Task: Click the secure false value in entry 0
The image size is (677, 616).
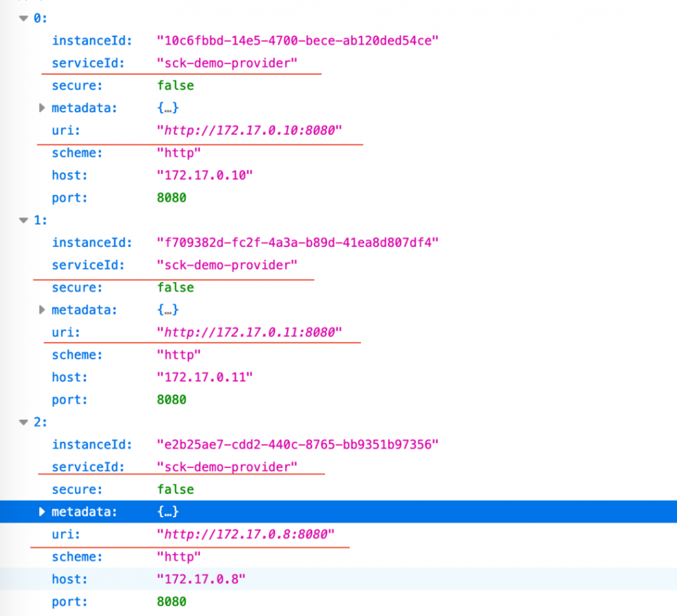Action: [x=175, y=85]
